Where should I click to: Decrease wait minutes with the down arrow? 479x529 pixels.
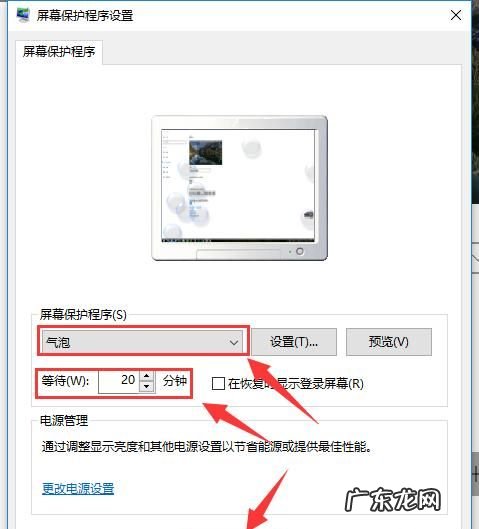click(147, 387)
